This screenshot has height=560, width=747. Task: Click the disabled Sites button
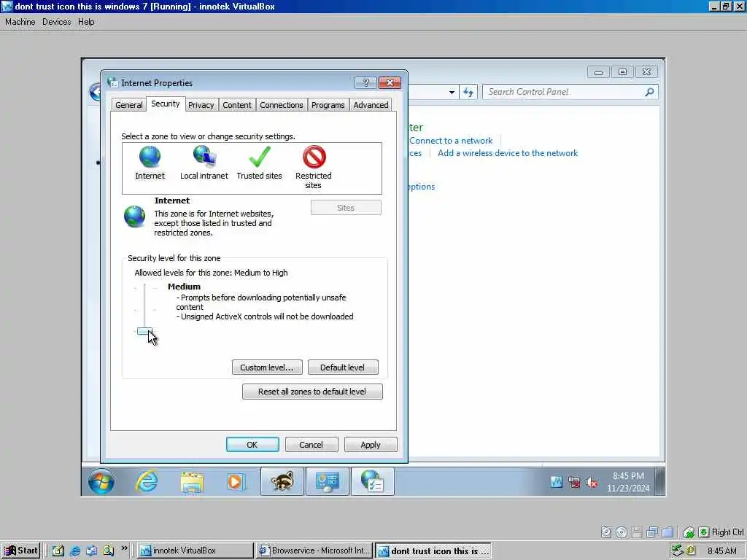point(346,208)
